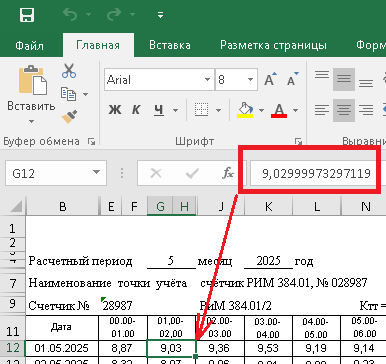Click the Вставить paste clipboard icon
Screen dimensions: 386x364
(x=32, y=80)
